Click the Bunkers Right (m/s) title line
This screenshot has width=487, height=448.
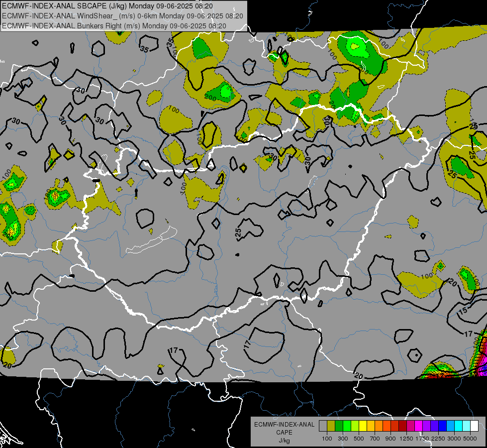coord(114,26)
